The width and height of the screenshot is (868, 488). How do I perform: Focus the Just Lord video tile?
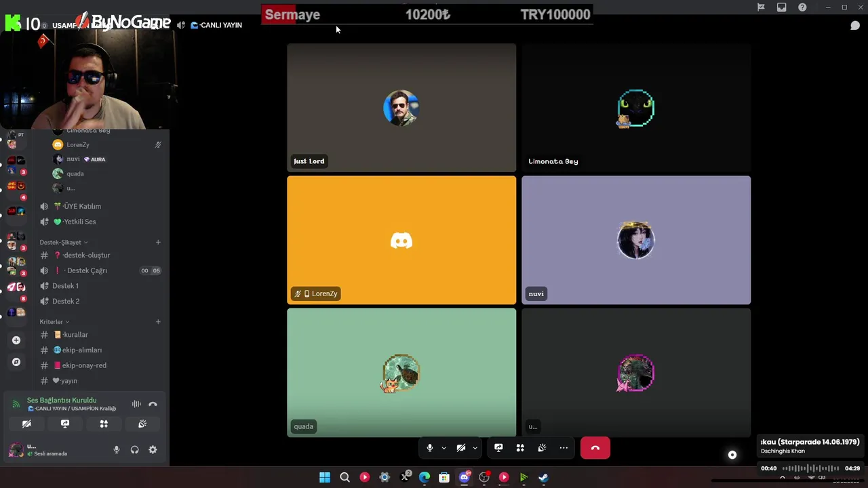click(x=401, y=108)
